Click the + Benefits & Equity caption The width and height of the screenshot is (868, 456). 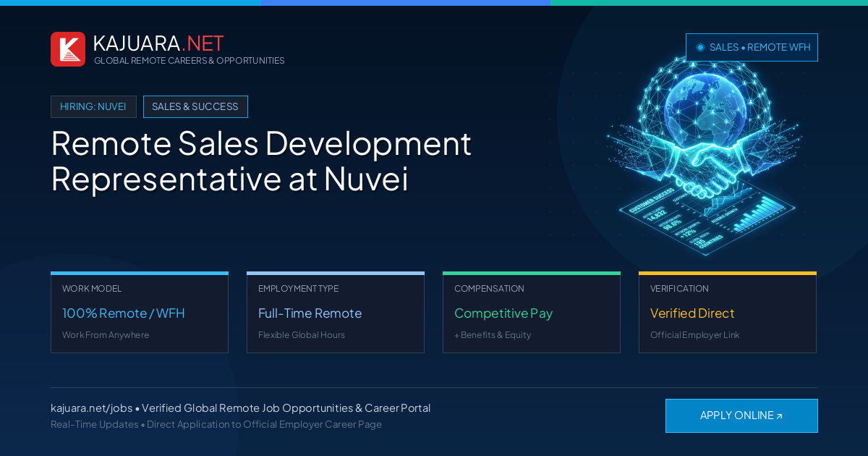pos(493,335)
